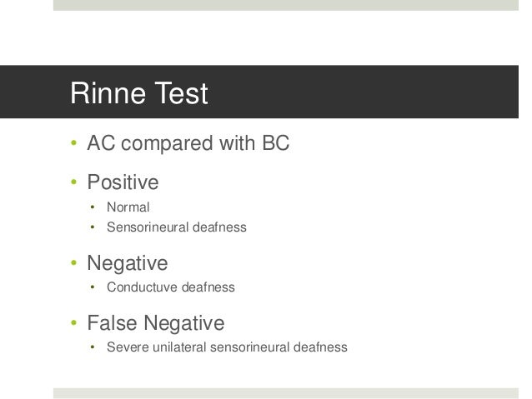Click the green bullet beside Positive
The image size is (532, 399).
[x=74, y=182]
